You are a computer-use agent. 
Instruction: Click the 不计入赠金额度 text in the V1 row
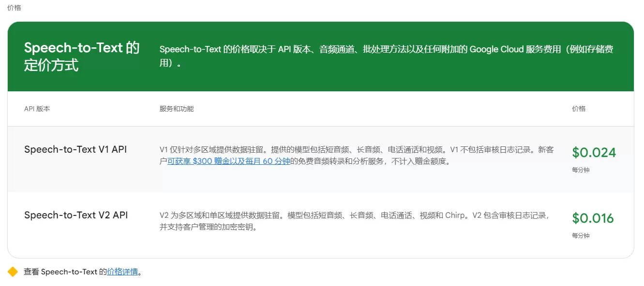click(x=419, y=161)
